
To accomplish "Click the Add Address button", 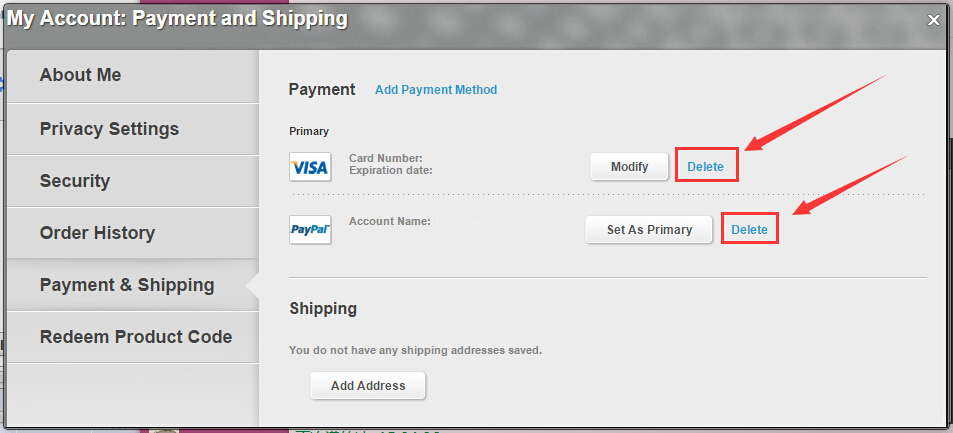I will 368,386.
